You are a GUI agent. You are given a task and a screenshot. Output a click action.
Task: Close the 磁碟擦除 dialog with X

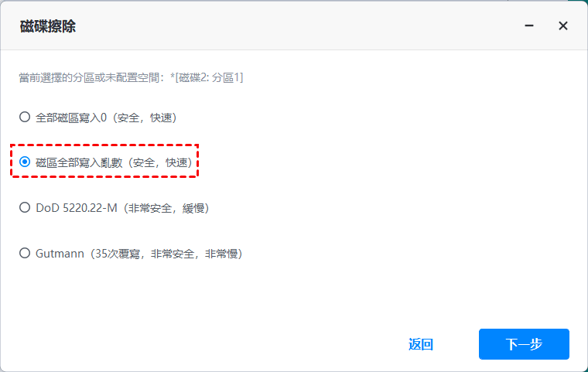point(563,26)
